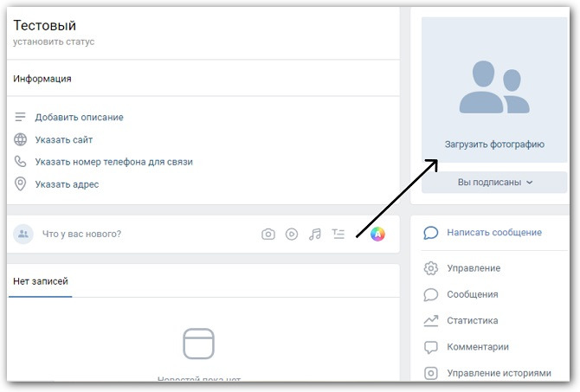Open the Нет записей tab
580x392 pixels.
coord(40,282)
